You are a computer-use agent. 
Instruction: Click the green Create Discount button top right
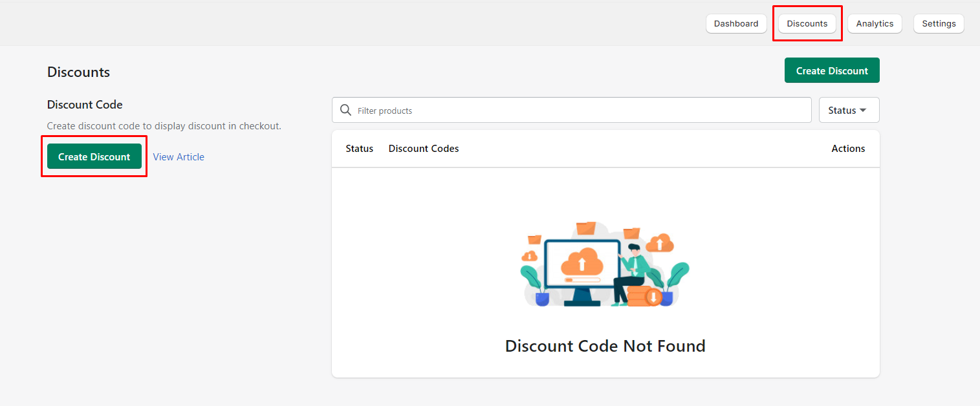832,70
